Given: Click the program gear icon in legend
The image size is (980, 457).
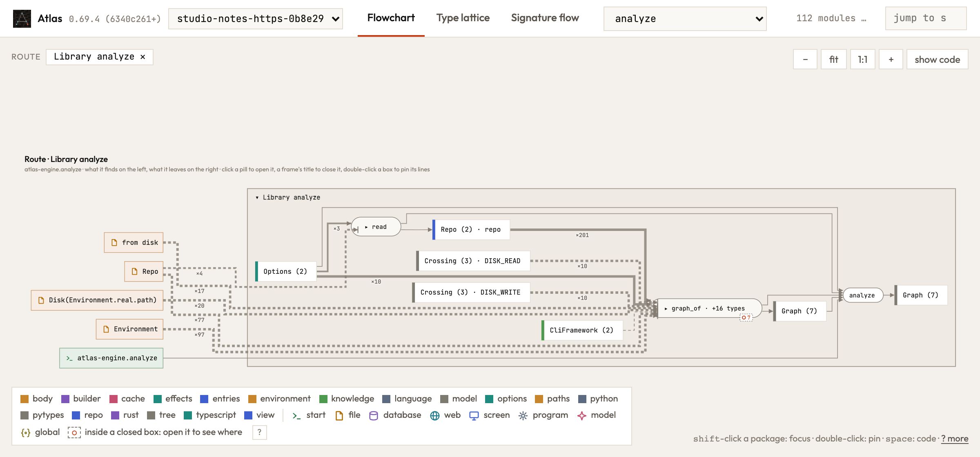Looking at the screenshot, I should click(x=523, y=415).
